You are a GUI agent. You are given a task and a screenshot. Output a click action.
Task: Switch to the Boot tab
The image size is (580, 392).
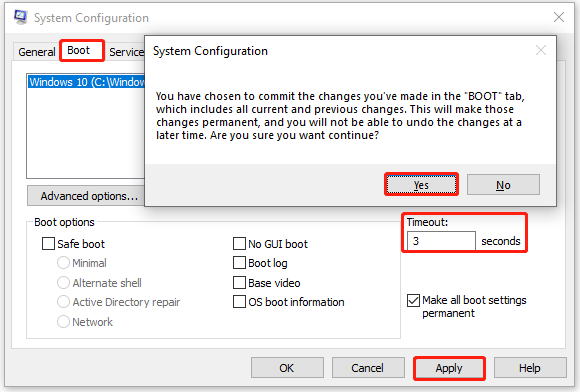[x=81, y=51]
